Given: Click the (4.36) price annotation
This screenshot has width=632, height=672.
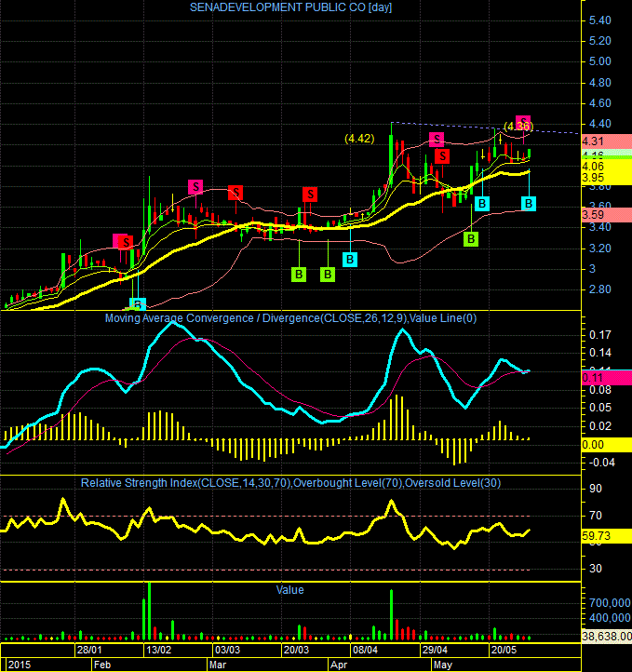Looking at the screenshot, I should coord(518,127).
